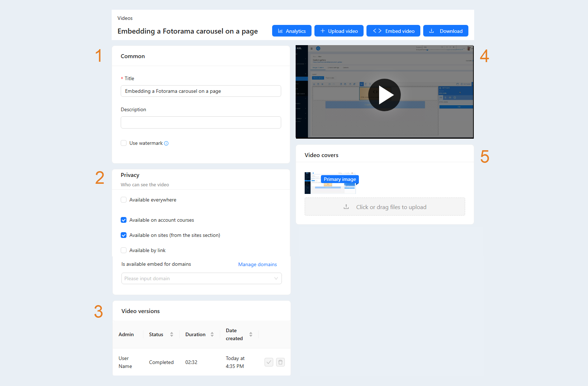Focus the Title input field
The width and height of the screenshot is (588, 386).
pos(201,91)
